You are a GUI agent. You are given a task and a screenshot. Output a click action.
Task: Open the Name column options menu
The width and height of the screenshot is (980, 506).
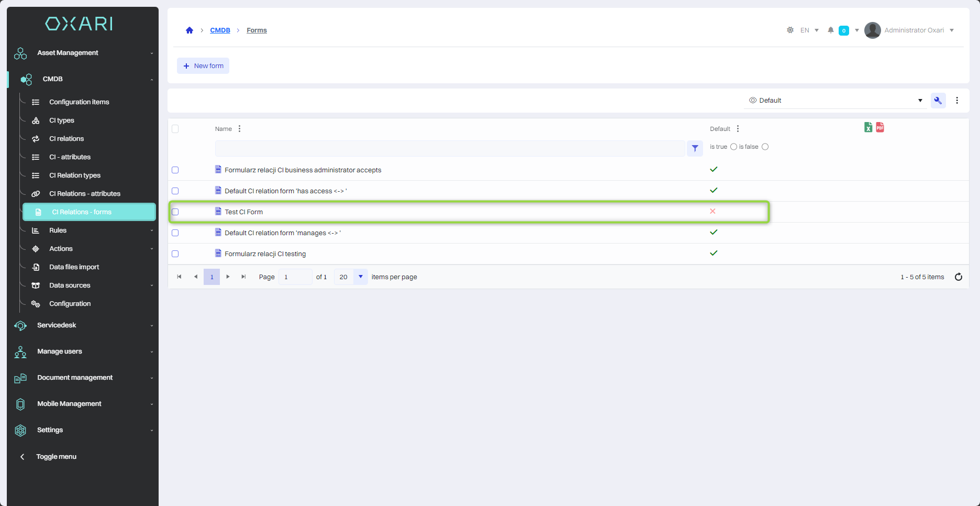(x=240, y=129)
